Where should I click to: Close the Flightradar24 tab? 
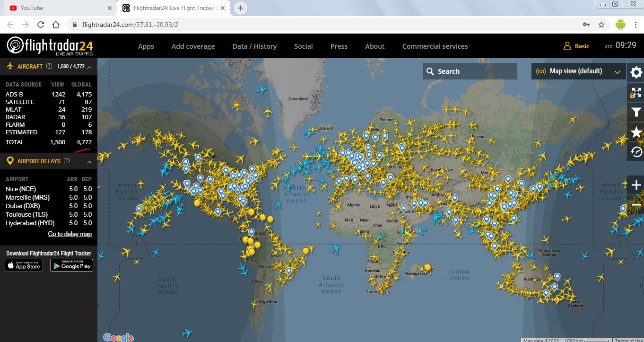coord(224,8)
